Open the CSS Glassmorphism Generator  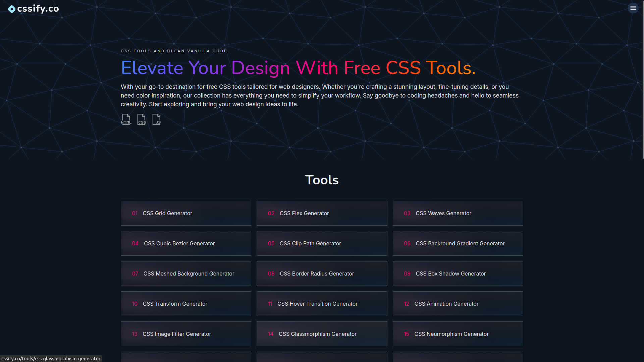322,334
